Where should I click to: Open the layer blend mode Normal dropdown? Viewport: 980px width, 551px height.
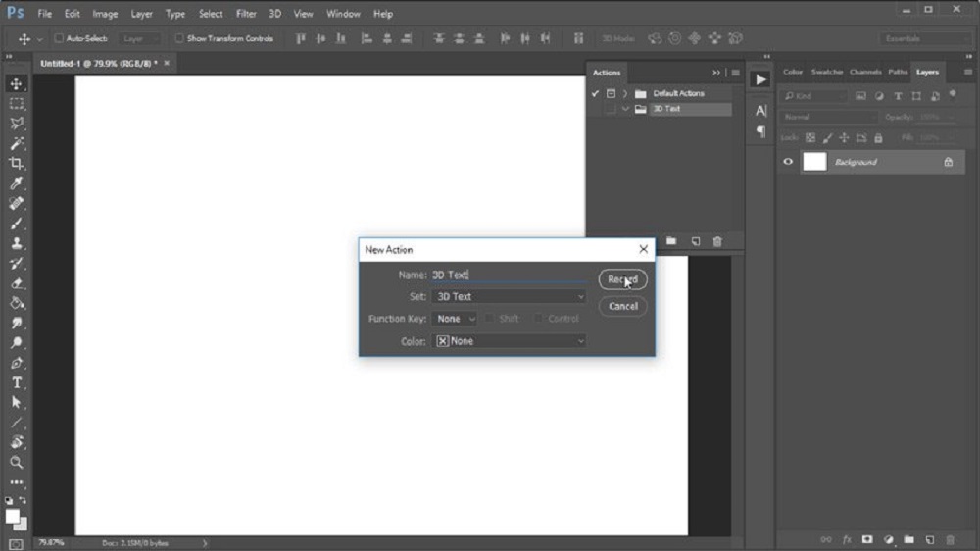coord(829,117)
